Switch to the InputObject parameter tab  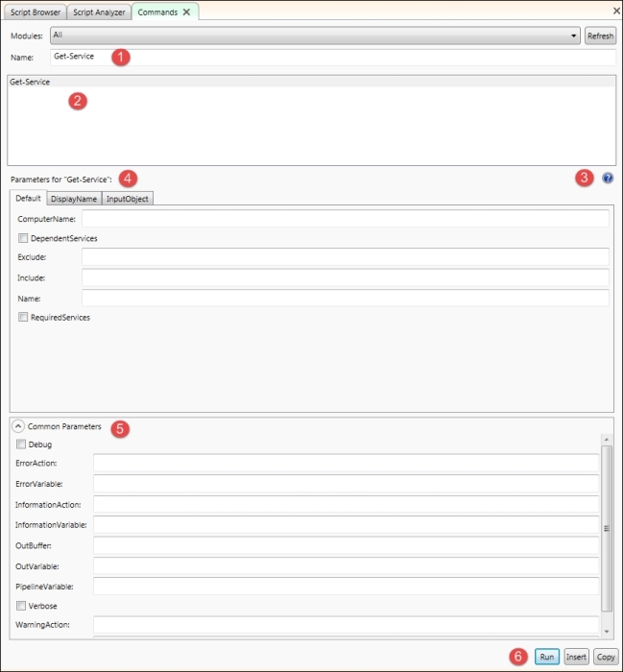click(128, 199)
